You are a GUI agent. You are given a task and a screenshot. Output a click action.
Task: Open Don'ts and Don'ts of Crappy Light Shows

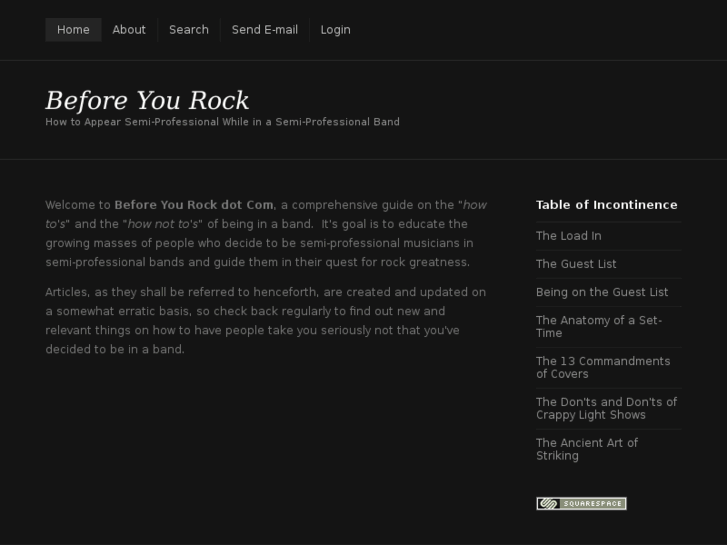coord(606,408)
